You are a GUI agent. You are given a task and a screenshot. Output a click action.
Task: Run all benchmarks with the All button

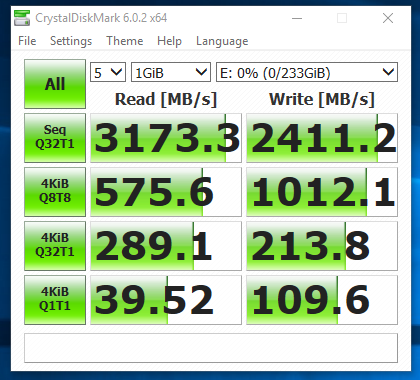55,84
